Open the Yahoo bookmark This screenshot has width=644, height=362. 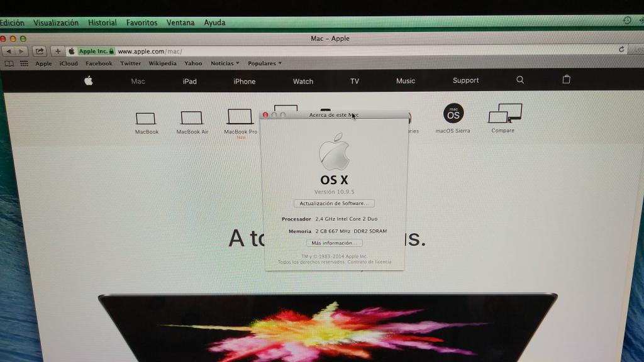coord(193,63)
